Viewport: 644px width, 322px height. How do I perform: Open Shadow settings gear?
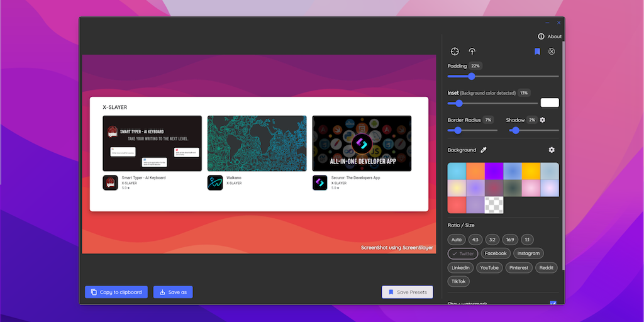(x=543, y=120)
